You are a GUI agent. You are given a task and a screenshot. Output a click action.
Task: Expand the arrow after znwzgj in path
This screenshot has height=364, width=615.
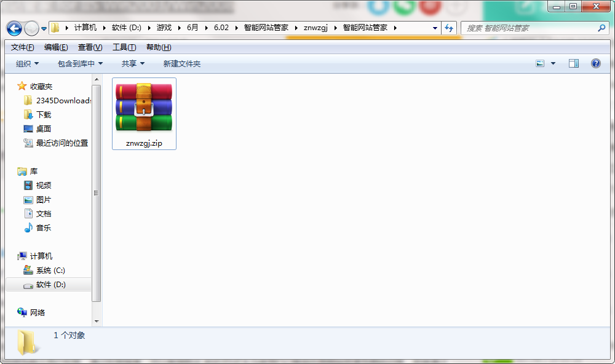click(x=335, y=28)
